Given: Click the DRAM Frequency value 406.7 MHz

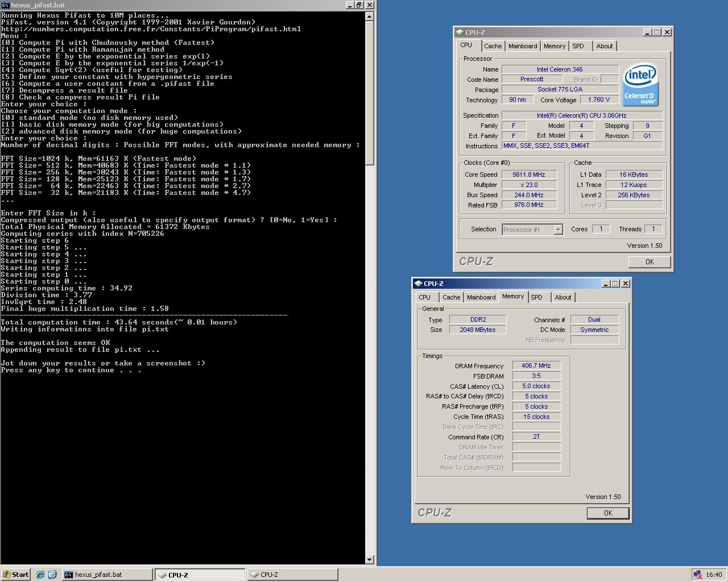Looking at the screenshot, I should [536, 366].
